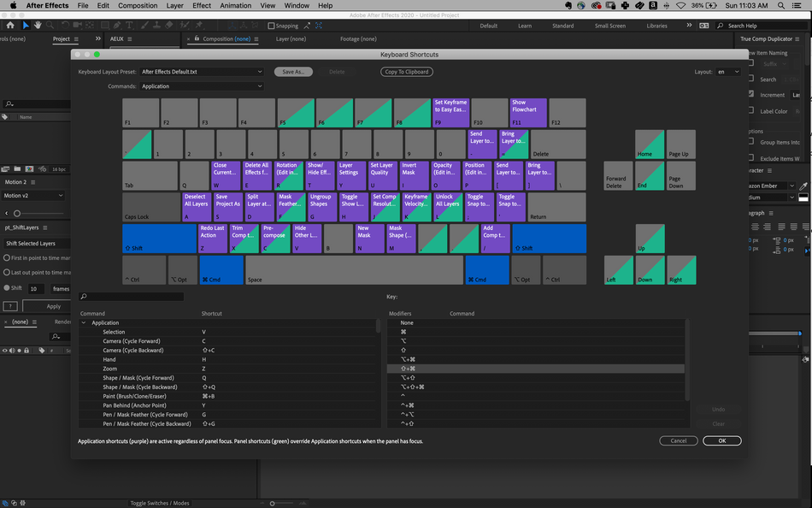812x508 pixels.
Task: Open the Animation menu
Action: 236,6
